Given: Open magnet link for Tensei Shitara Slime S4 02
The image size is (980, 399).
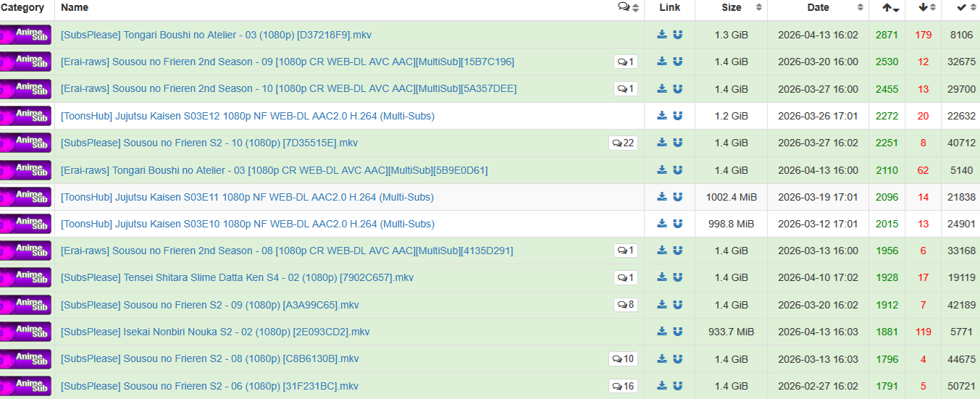Looking at the screenshot, I should 678,277.
